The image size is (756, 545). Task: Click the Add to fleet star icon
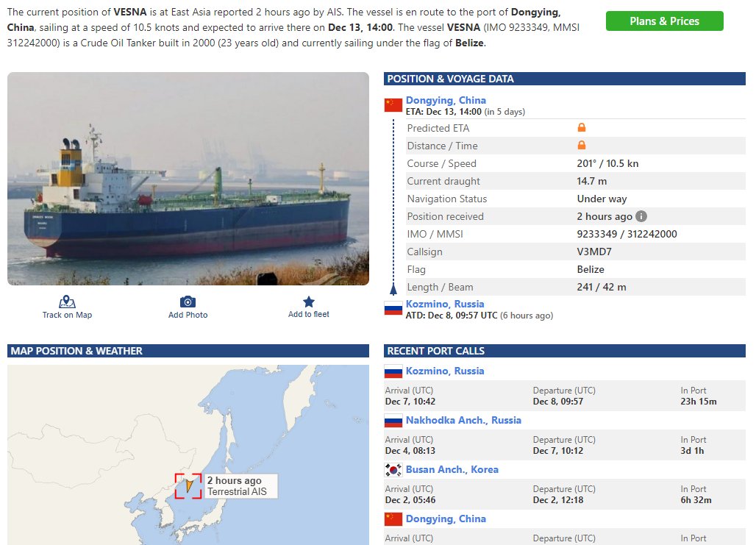[309, 302]
